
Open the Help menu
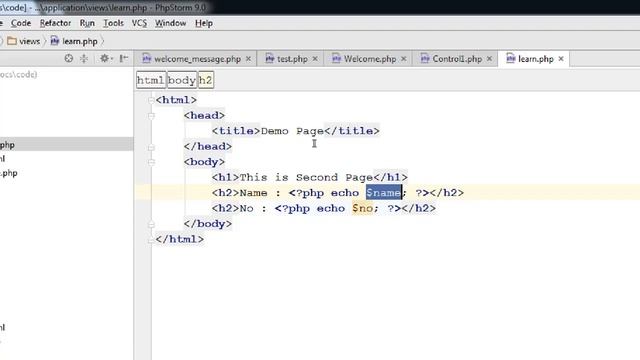pos(204,23)
